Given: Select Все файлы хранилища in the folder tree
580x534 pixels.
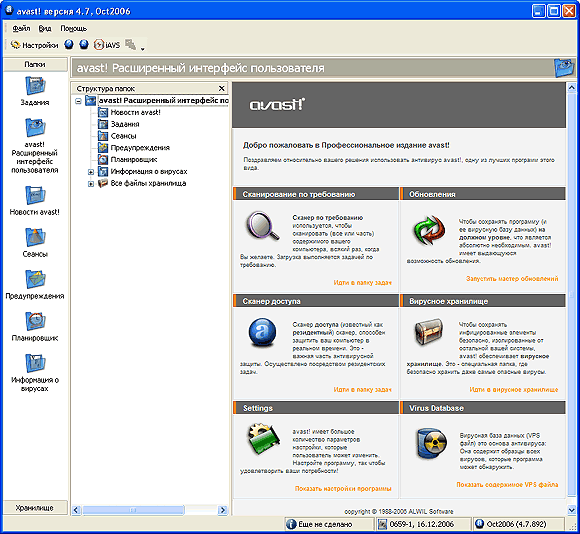Looking at the screenshot, I should tap(148, 183).
